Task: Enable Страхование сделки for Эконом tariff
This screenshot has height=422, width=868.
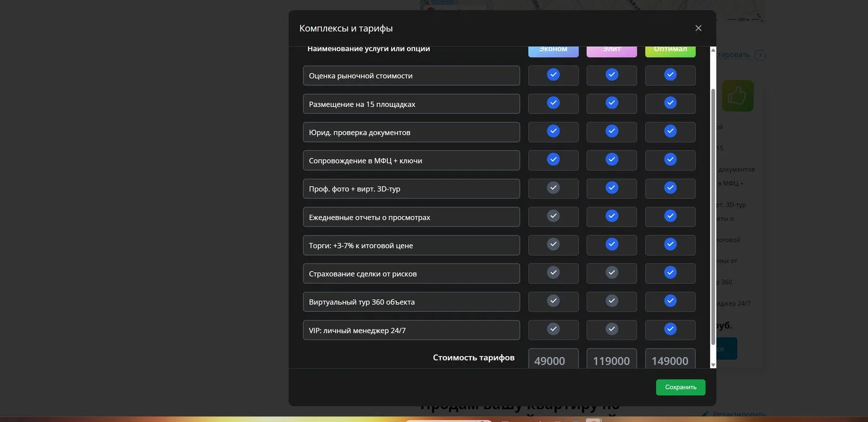Action: click(553, 272)
